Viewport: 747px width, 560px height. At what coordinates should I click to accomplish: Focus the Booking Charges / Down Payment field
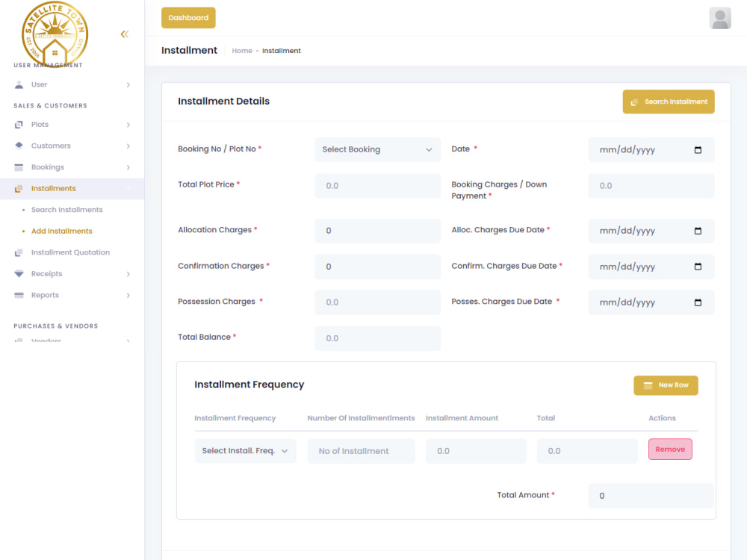(x=651, y=186)
